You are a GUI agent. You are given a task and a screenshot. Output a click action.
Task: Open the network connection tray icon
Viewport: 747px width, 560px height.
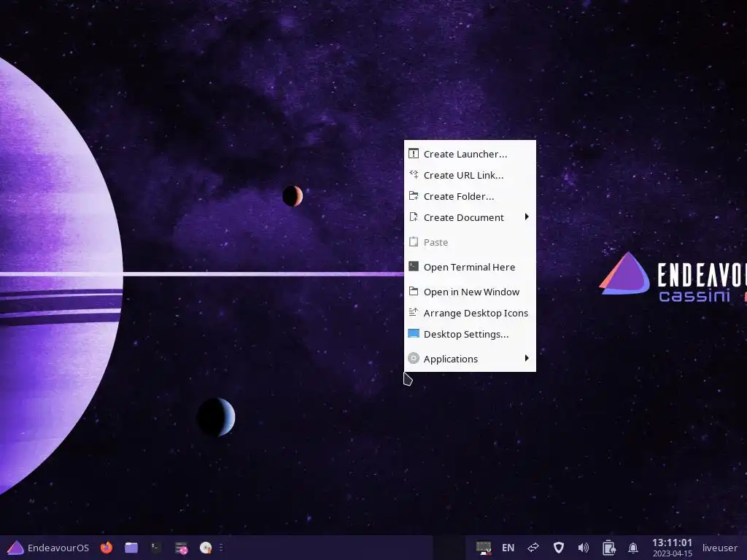pyautogui.click(x=484, y=548)
